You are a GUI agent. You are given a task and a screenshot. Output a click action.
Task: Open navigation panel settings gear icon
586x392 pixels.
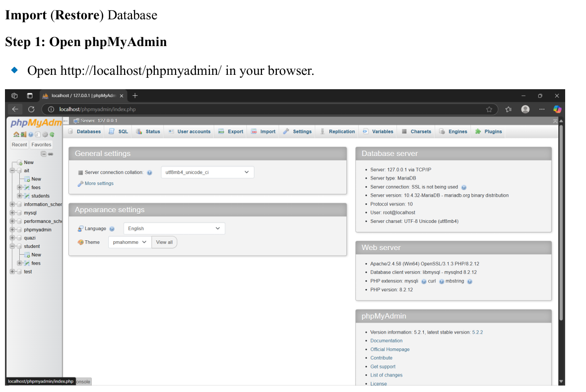45,134
